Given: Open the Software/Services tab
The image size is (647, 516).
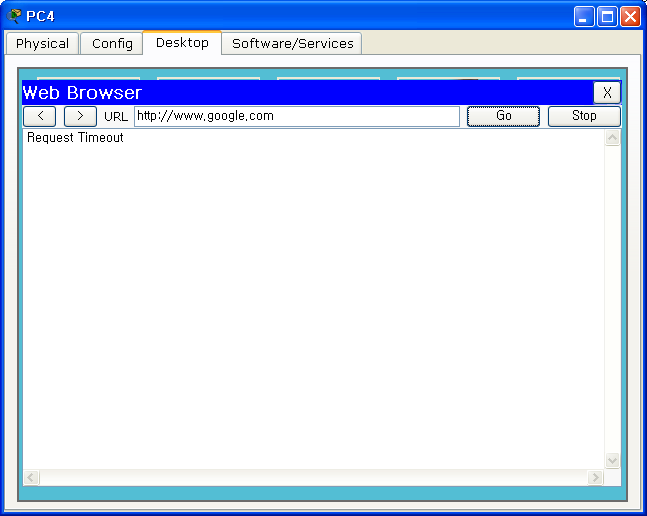Looking at the screenshot, I should coord(292,43).
